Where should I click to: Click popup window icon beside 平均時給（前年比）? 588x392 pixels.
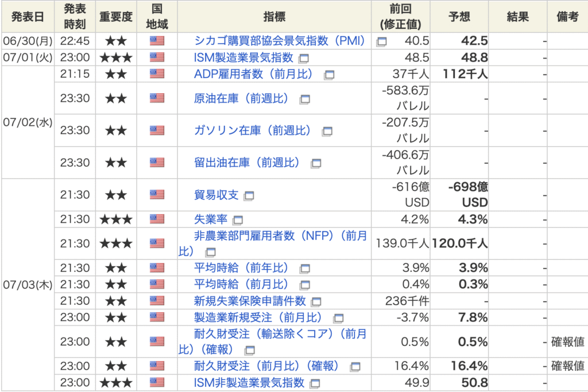[305, 269]
